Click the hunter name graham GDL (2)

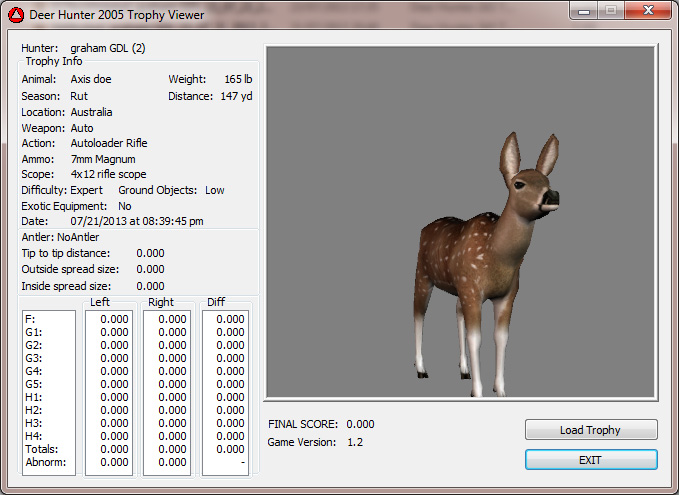(109, 48)
